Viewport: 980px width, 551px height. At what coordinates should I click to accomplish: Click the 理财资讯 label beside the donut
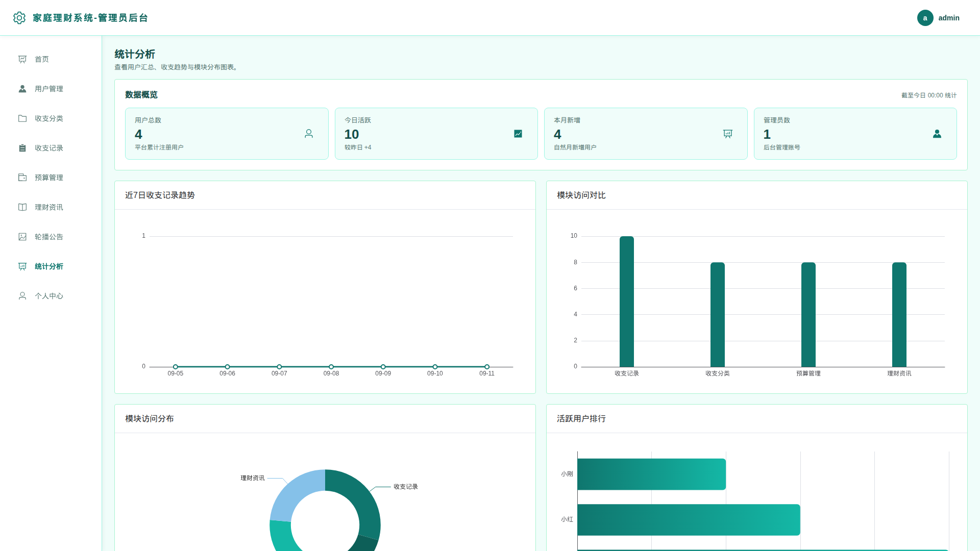click(x=253, y=478)
